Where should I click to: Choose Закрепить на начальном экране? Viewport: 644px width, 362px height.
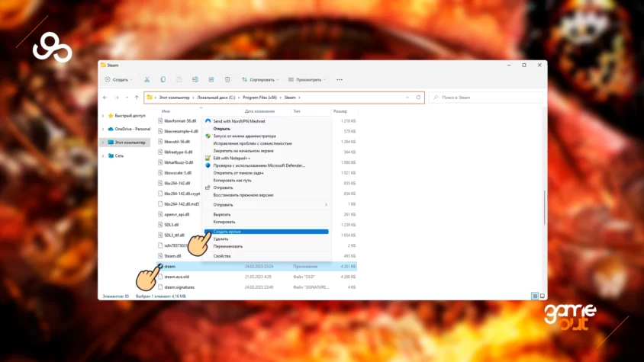(267, 151)
